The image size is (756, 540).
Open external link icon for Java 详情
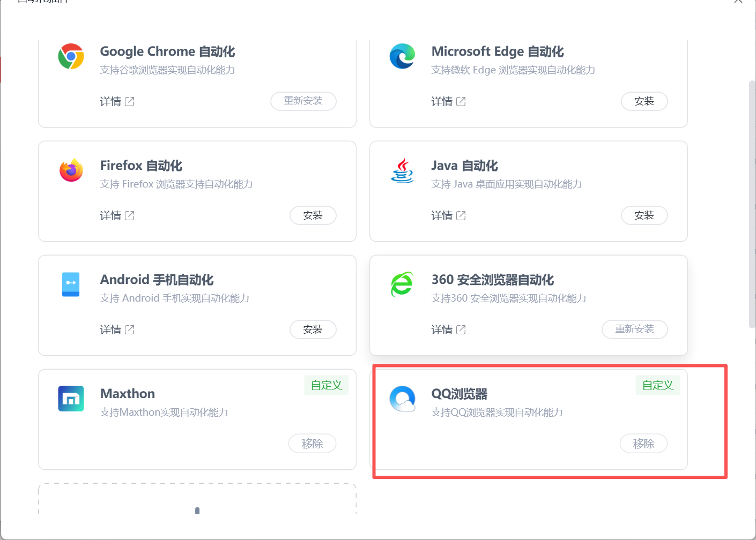(x=461, y=215)
